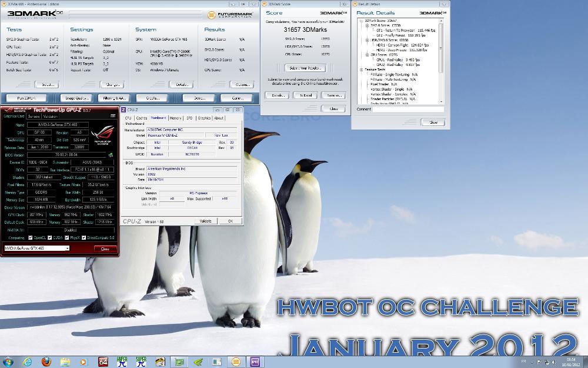This screenshot has width=588, height=368.
Task: Switch to GPU-Z via its taskbar icon
Action: (179, 362)
